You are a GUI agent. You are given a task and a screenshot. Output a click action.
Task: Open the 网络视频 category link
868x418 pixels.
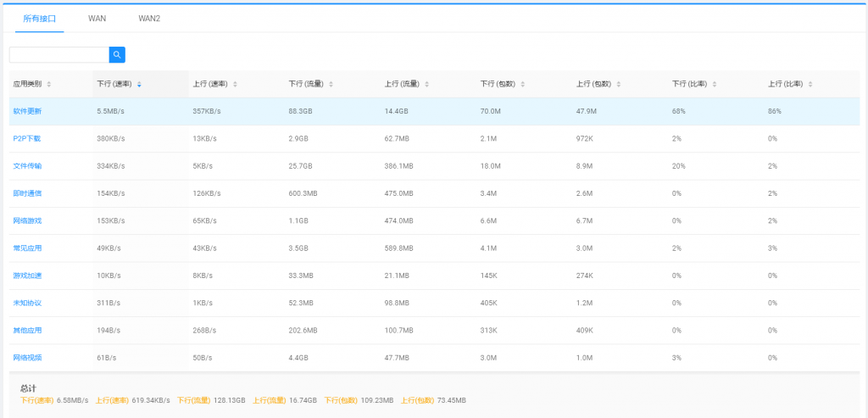point(27,358)
